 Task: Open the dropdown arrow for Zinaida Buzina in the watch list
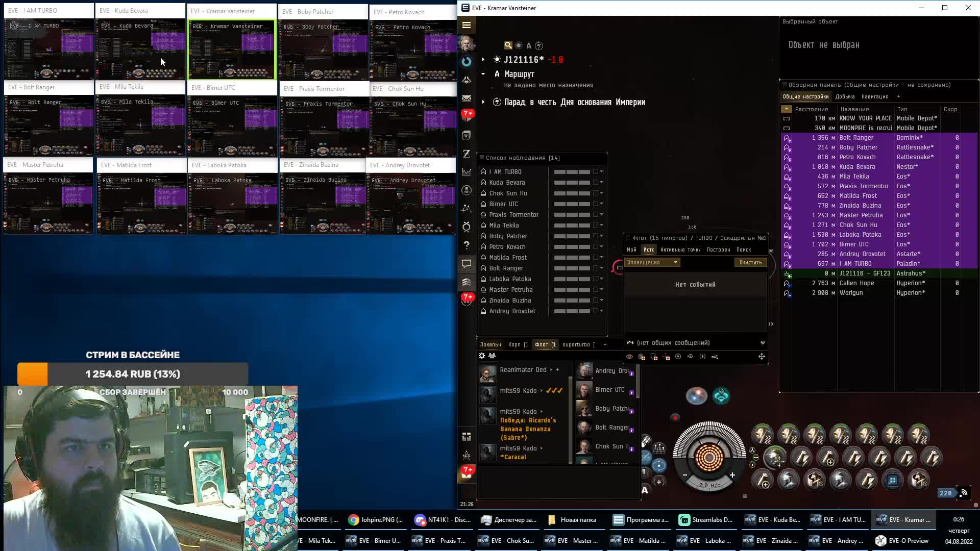[602, 300]
